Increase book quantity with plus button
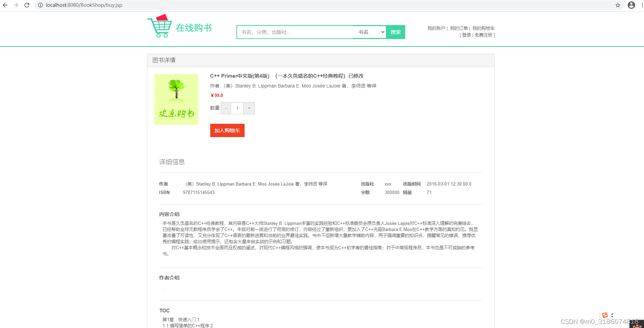The height and width of the screenshot is (328, 644). point(249,108)
